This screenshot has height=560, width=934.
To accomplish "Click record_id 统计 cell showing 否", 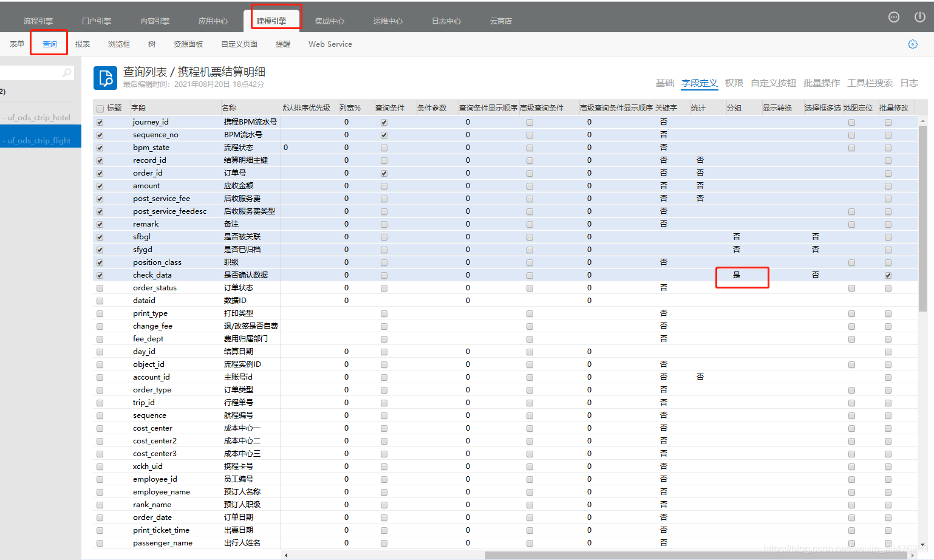I will click(700, 160).
